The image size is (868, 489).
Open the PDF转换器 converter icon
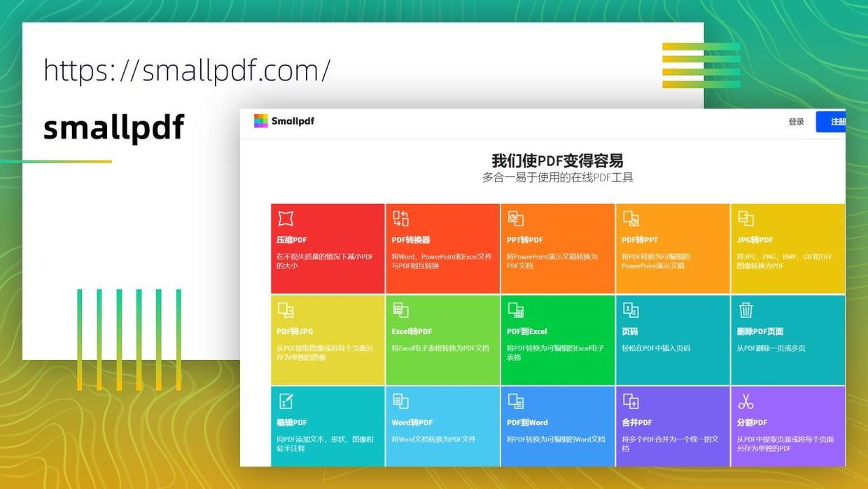coord(400,218)
